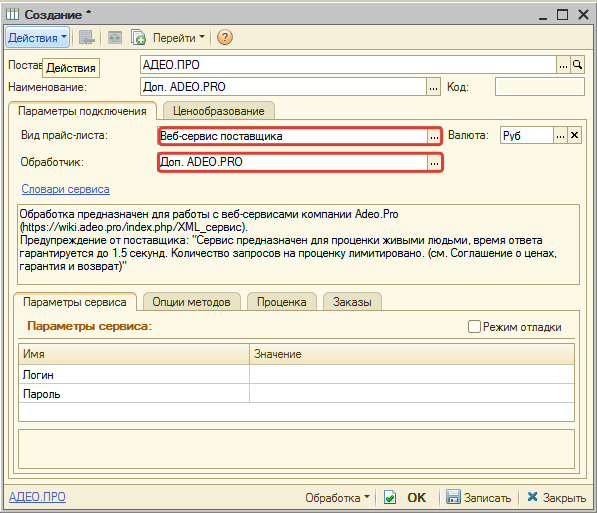Screen dimensions: 597x513
Task: Select the Проценка tab
Action: point(281,302)
